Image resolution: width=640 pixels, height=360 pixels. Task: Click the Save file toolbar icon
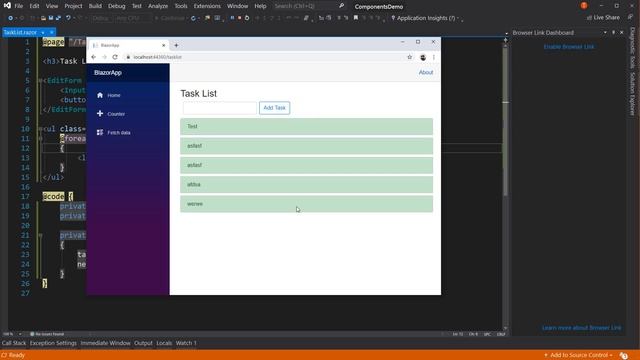(x=51, y=18)
